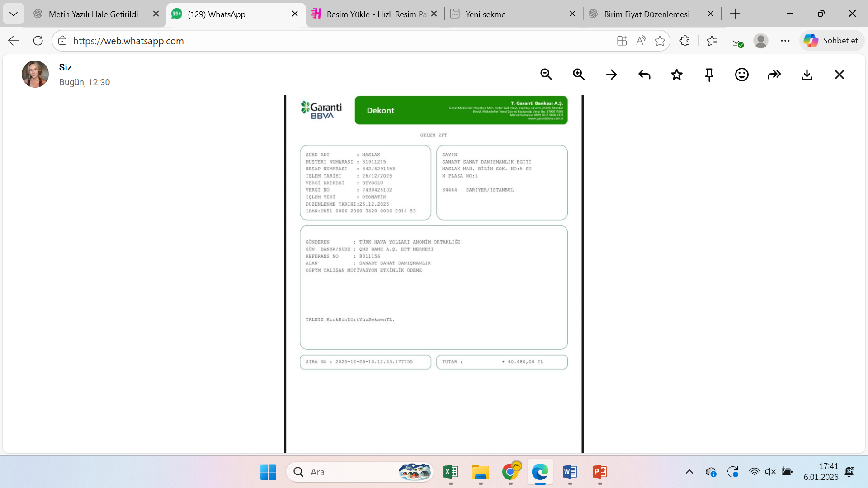Viewport: 868px width, 488px height.
Task: Open battery status icon
Action: click(787, 472)
